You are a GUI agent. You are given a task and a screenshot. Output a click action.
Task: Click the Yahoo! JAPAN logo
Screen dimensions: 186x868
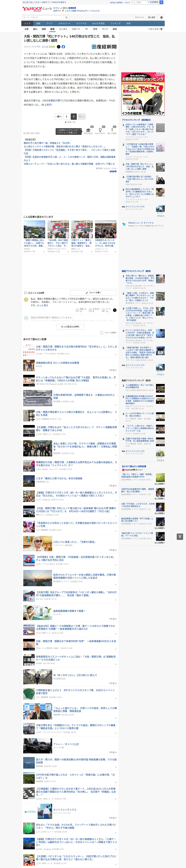[x=32, y=9]
